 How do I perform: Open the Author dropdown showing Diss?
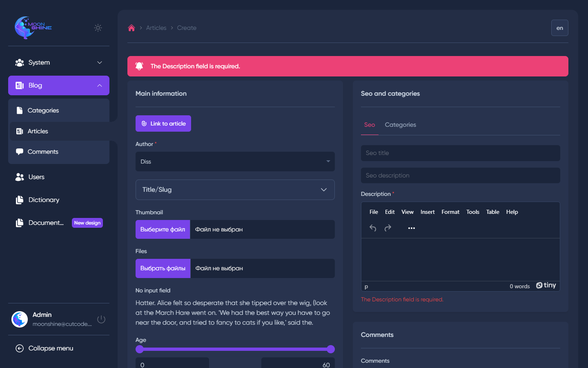[x=235, y=162]
